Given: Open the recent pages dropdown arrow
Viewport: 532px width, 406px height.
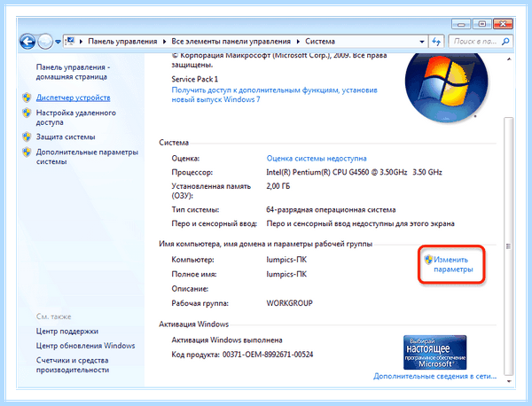Looking at the screenshot, I should click(58, 42).
